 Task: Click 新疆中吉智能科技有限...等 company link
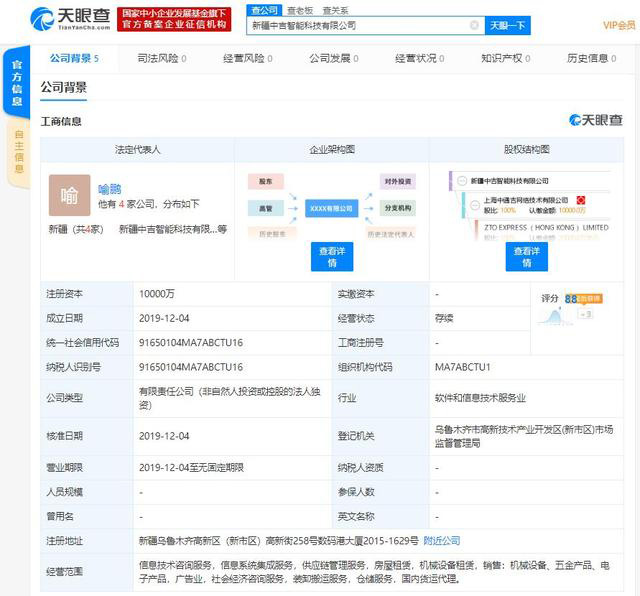point(173,229)
